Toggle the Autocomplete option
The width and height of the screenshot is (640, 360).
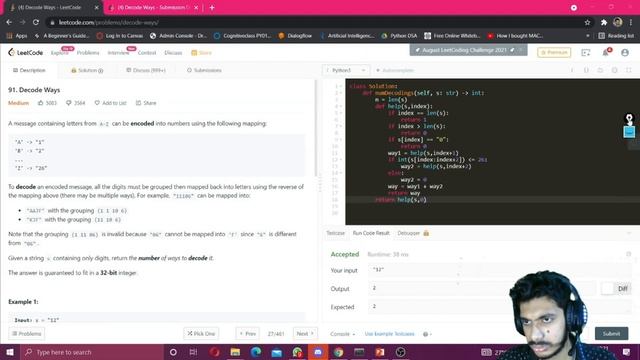395,70
